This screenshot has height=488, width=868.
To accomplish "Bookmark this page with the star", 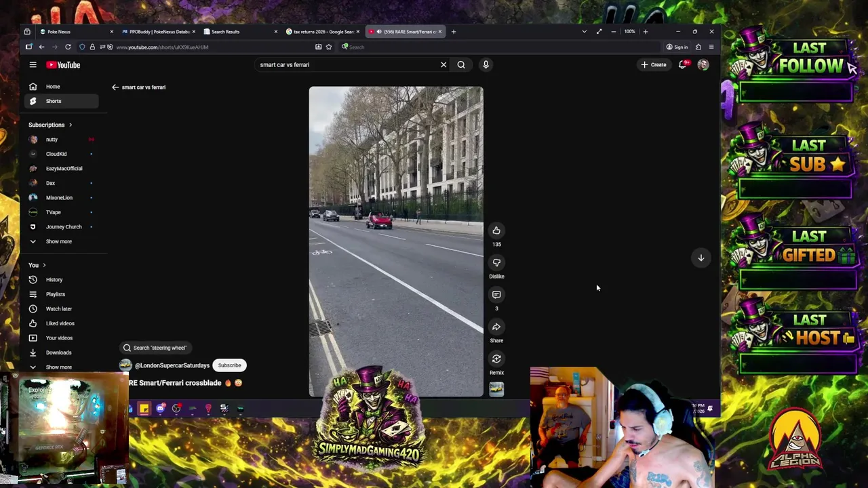I will [329, 47].
